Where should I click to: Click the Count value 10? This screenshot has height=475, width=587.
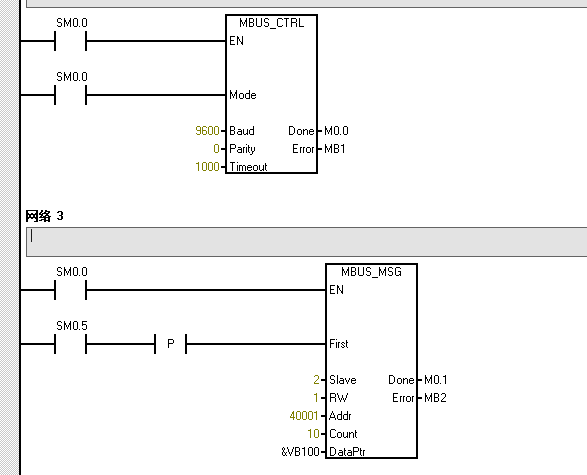coord(313,434)
